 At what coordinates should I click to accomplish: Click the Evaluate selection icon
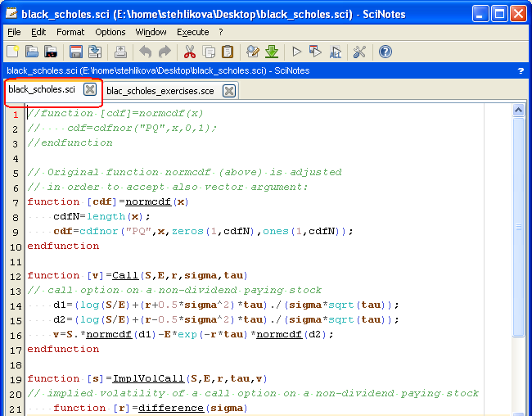click(x=336, y=52)
